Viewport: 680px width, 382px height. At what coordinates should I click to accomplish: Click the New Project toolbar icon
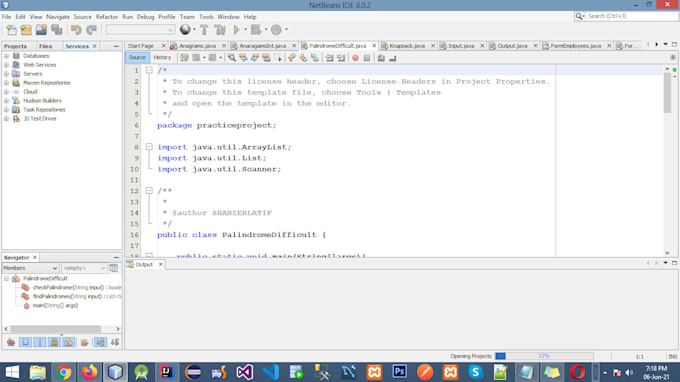tap(26, 29)
